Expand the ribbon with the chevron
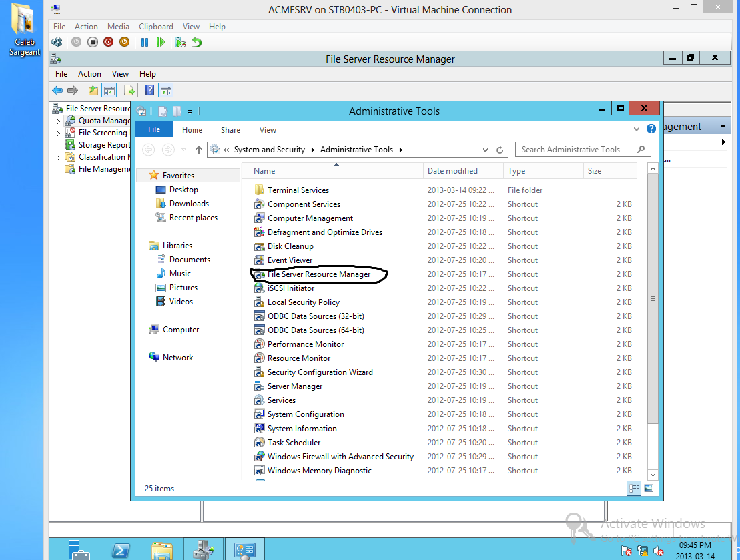Image resolution: width=740 pixels, height=560 pixels. point(636,129)
